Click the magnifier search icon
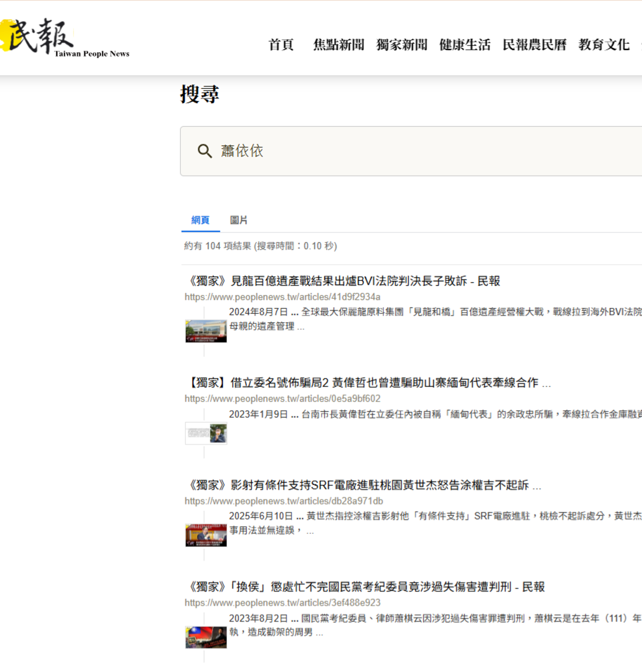642x672 pixels. pyautogui.click(x=205, y=151)
